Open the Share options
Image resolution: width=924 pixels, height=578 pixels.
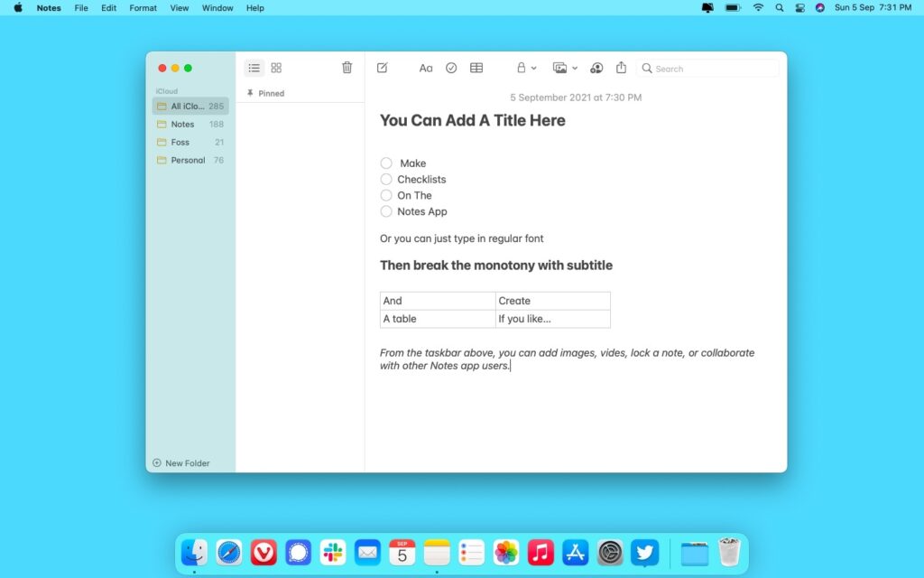point(621,67)
